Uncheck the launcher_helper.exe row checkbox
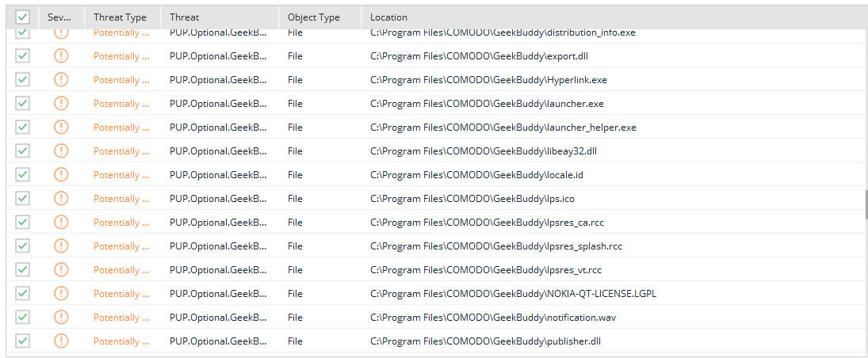This screenshot has height=358, width=868. click(23, 128)
